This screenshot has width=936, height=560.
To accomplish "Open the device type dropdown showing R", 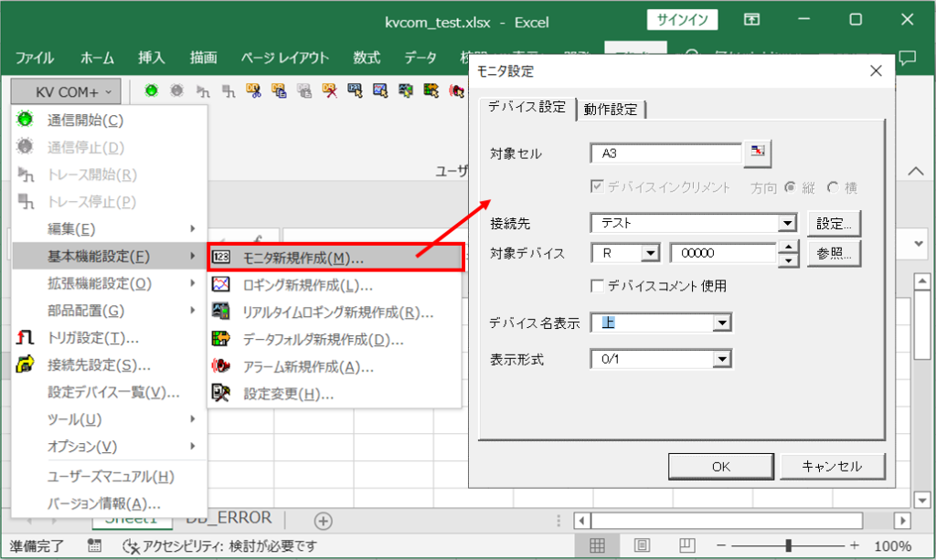I will point(654,253).
